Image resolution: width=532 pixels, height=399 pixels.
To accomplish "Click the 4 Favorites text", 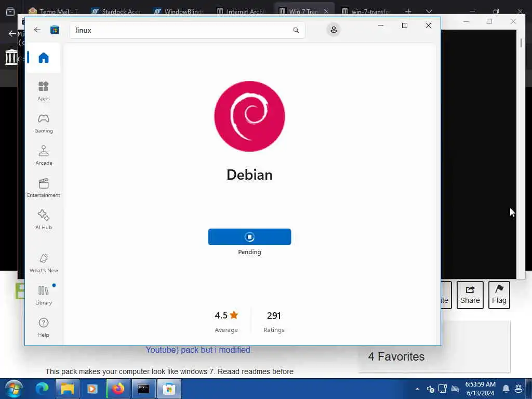I will 396,356.
